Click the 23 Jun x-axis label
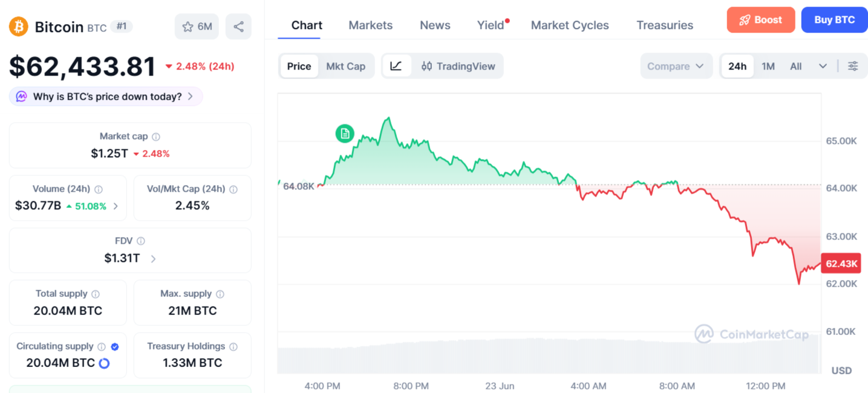The image size is (868, 393). coord(500,386)
